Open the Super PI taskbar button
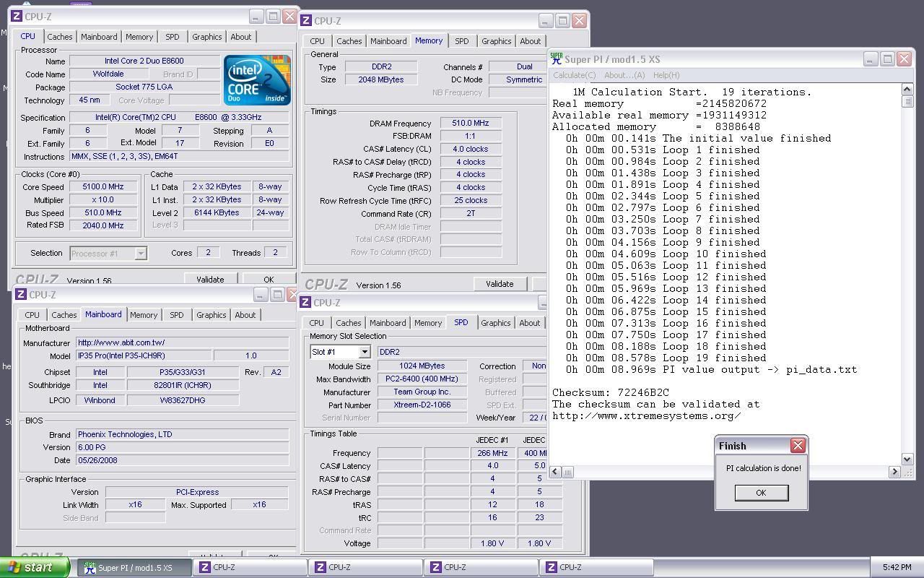 coord(134,568)
